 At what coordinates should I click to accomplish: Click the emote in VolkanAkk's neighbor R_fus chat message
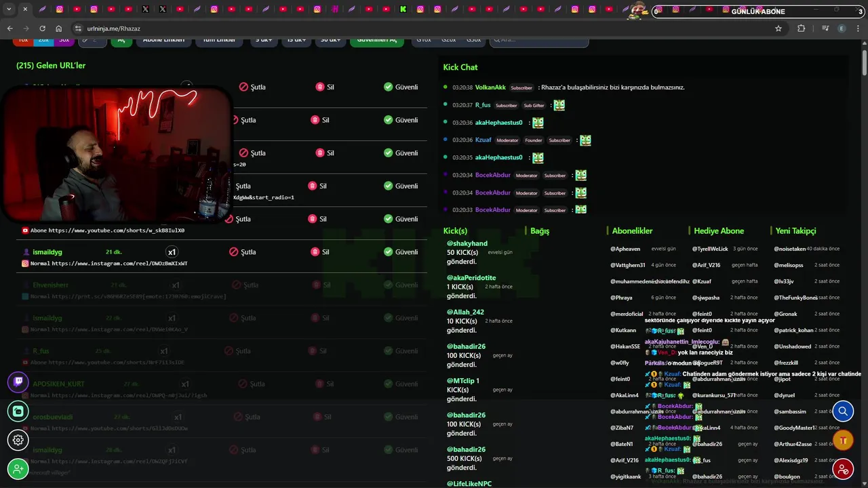pos(559,105)
